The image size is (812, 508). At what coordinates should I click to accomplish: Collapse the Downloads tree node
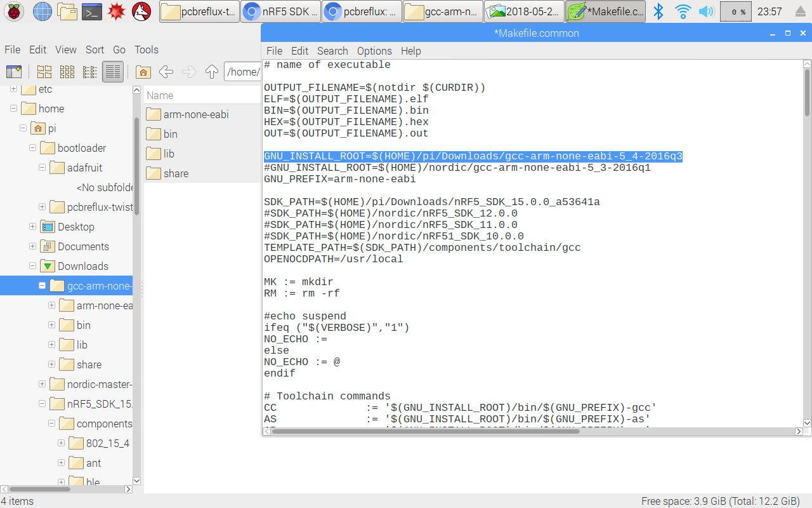click(32, 266)
